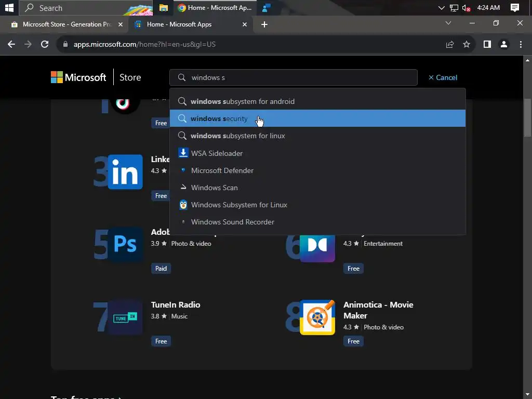Click the Free badge for Animotica
This screenshot has width=532, height=399.
pyautogui.click(x=353, y=341)
